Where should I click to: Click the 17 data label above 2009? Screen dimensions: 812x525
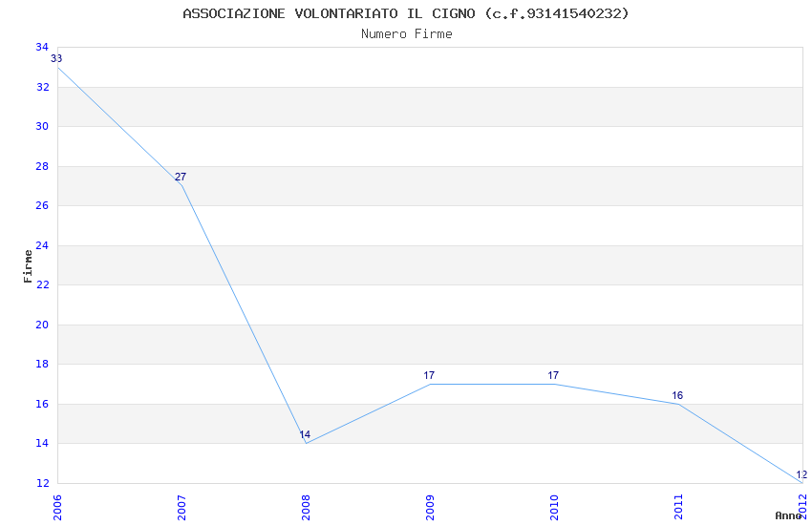pos(429,375)
